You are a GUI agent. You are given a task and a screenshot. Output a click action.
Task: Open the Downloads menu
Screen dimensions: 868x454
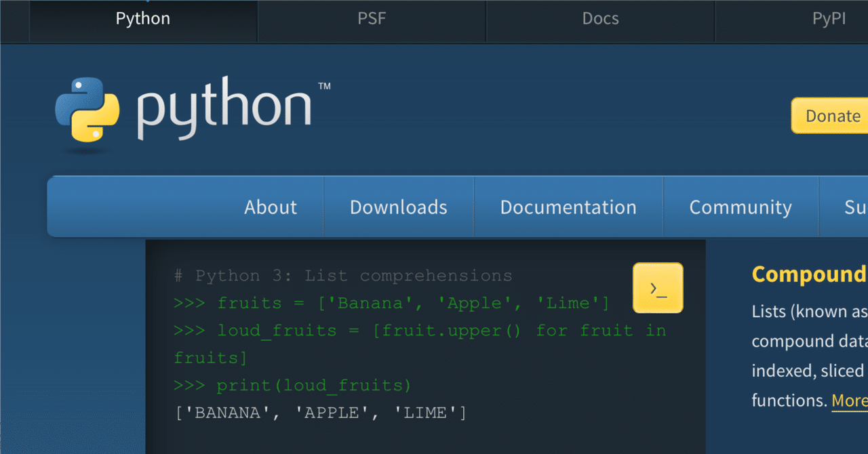[397, 207]
